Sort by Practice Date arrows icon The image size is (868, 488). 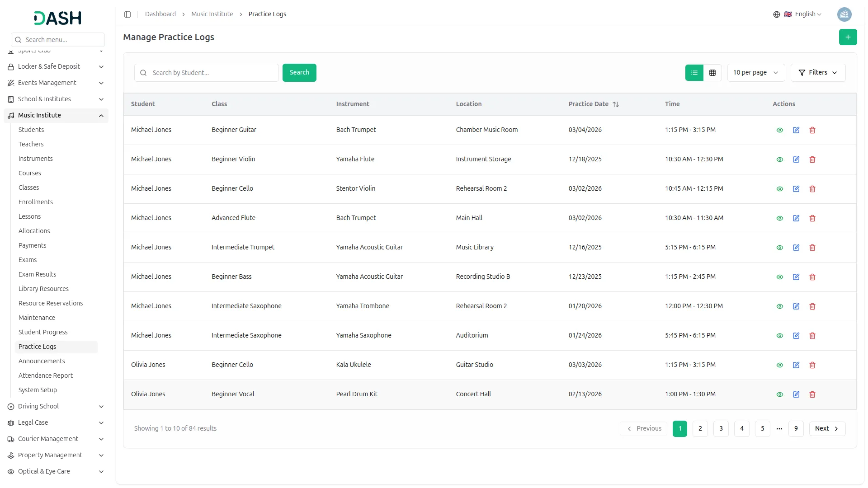pos(615,104)
